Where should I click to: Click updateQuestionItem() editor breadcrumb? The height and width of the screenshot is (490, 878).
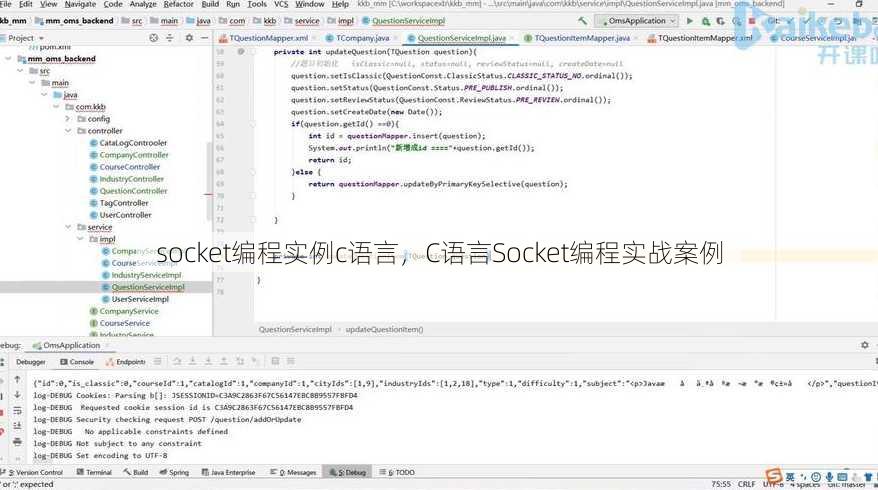point(384,329)
